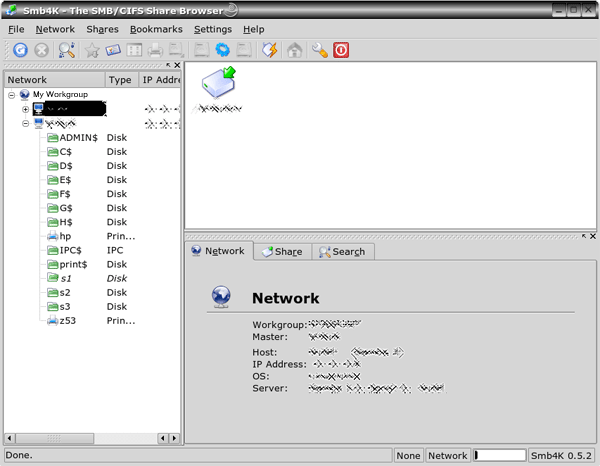Click the greyed mount drive icon after printer
This screenshot has width=600, height=466.
coord(176,50)
